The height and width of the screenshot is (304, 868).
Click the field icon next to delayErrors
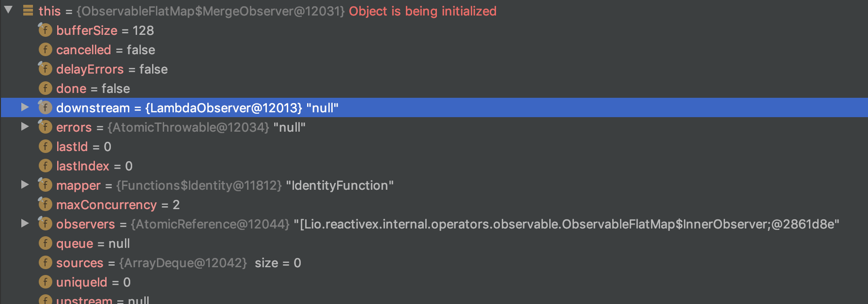coord(45,69)
